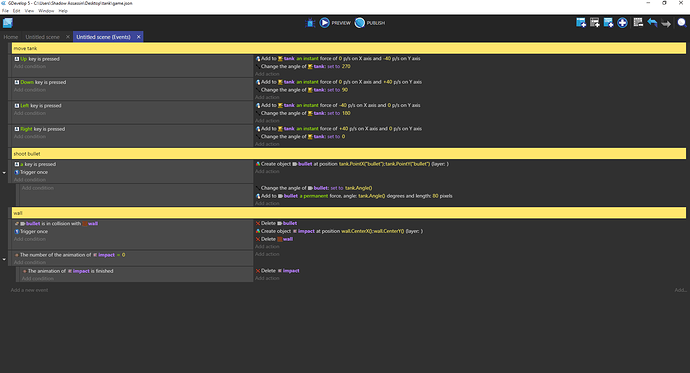
Task: Collapse the 'a key is pressed' event
Action: click(4, 172)
